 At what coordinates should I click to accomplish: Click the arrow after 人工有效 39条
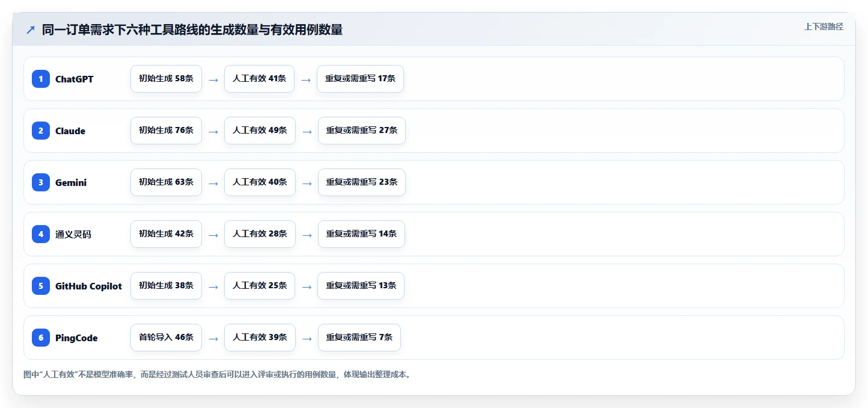(307, 338)
